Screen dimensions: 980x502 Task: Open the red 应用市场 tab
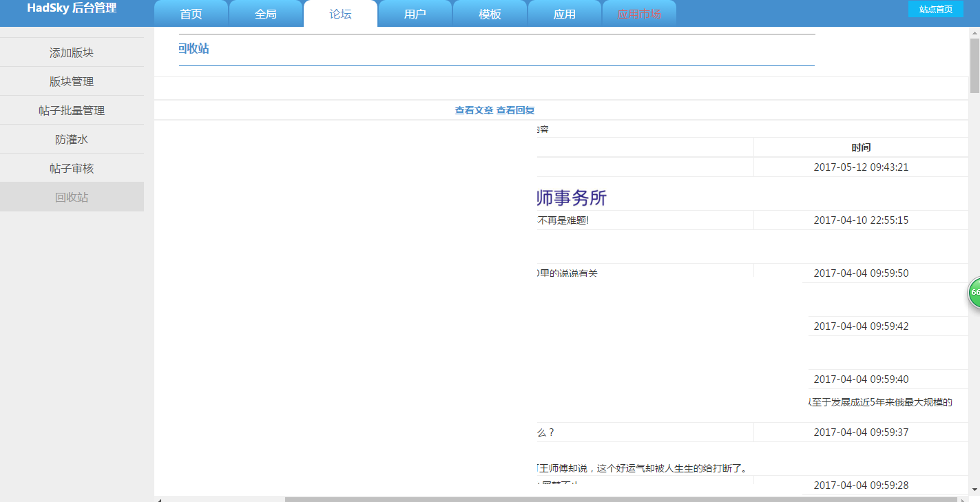tap(639, 14)
